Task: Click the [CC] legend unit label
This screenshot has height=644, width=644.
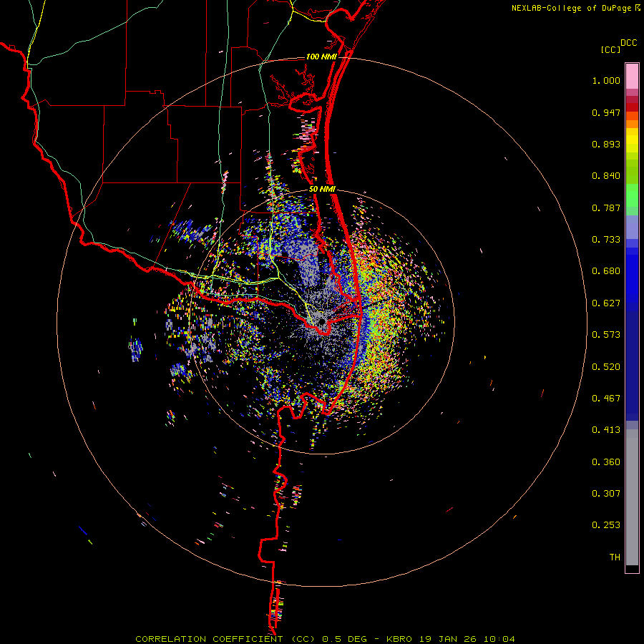Action: tap(610, 49)
